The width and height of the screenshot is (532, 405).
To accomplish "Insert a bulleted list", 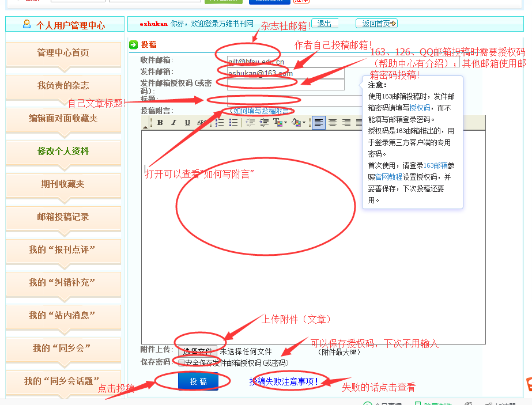I will click(233, 123).
